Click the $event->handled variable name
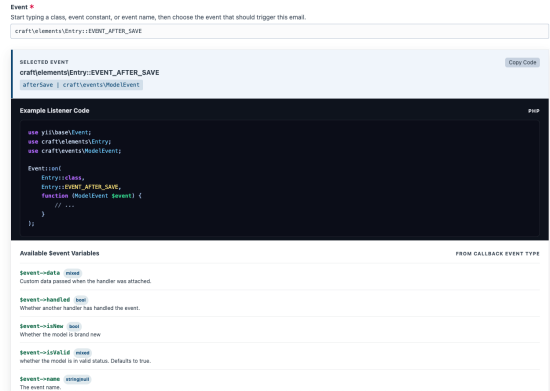The height and width of the screenshot is (391, 550). [x=45, y=299]
